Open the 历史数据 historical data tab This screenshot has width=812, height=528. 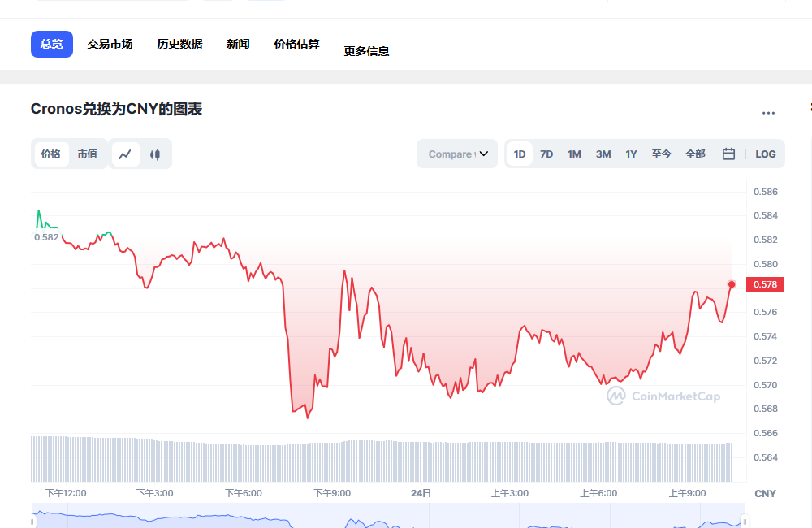[x=179, y=44]
